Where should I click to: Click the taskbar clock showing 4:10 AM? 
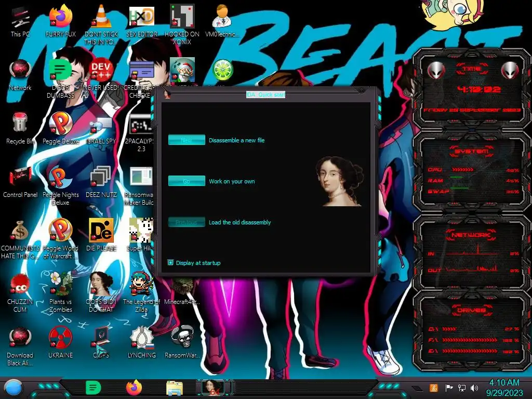[x=504, y=388]
